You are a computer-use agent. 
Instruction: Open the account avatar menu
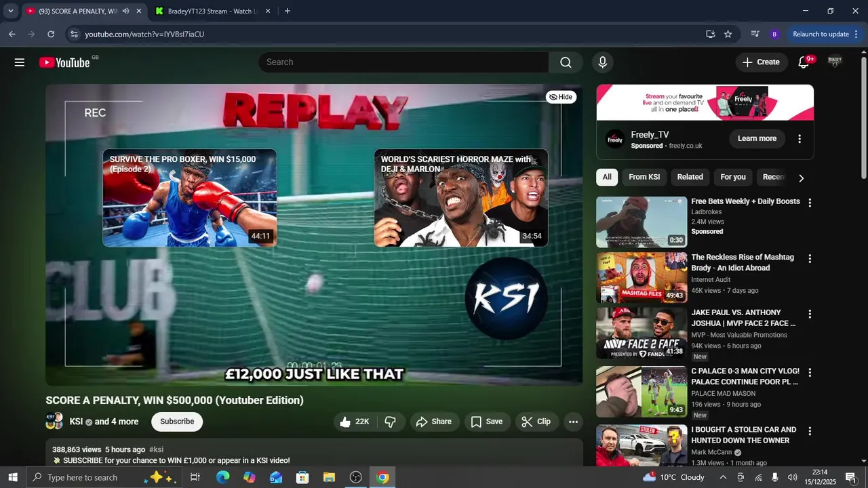(x=835, y=62)
